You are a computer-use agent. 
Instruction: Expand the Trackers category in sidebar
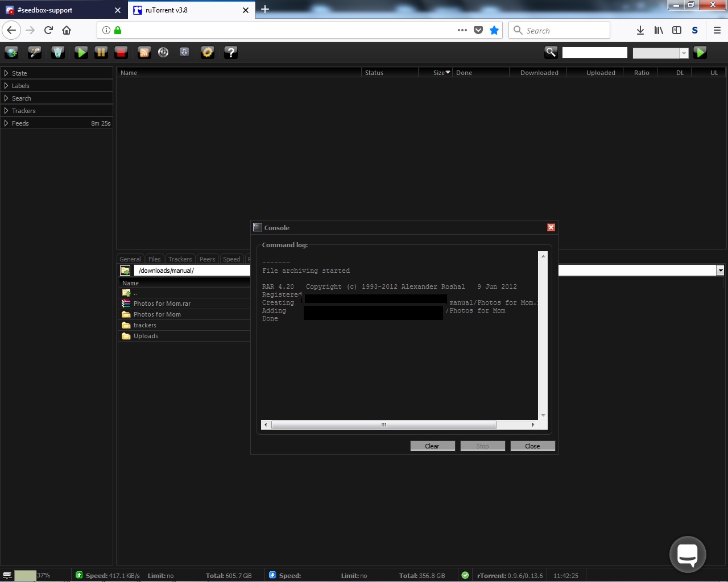23,111
